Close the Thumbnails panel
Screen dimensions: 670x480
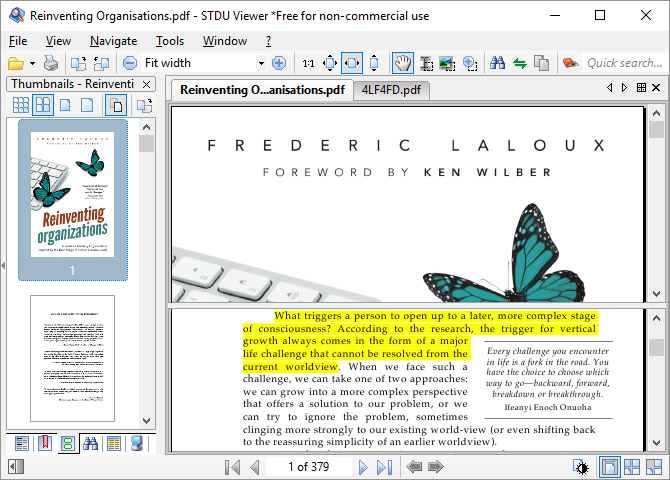[147, 84]
